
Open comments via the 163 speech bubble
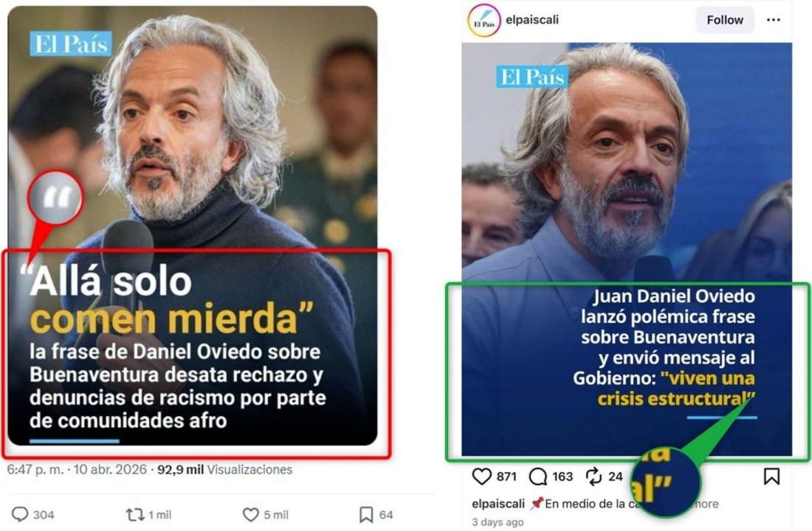pos(538,476)
